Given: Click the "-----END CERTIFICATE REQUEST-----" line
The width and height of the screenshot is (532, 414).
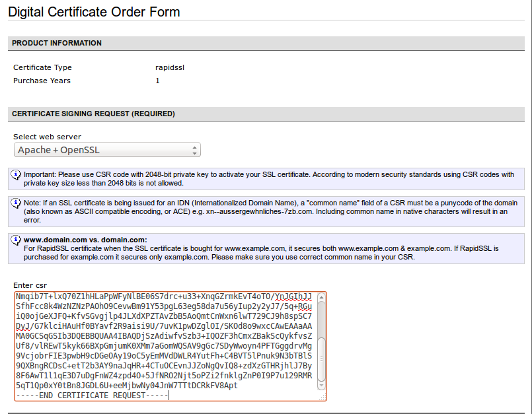Looking at the screenshot, I should (x=92, y=396).
